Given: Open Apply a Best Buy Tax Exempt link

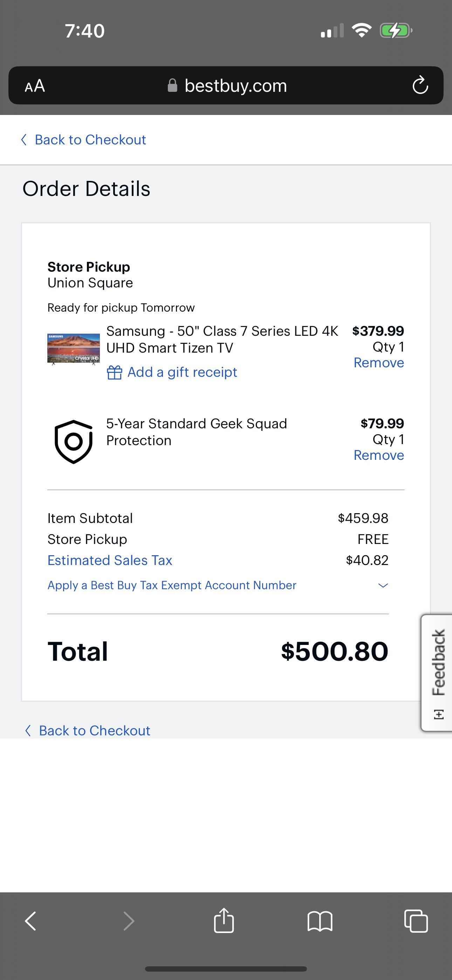Looking at the screenshot, I should pyautogui.click(x=172, y=585).
